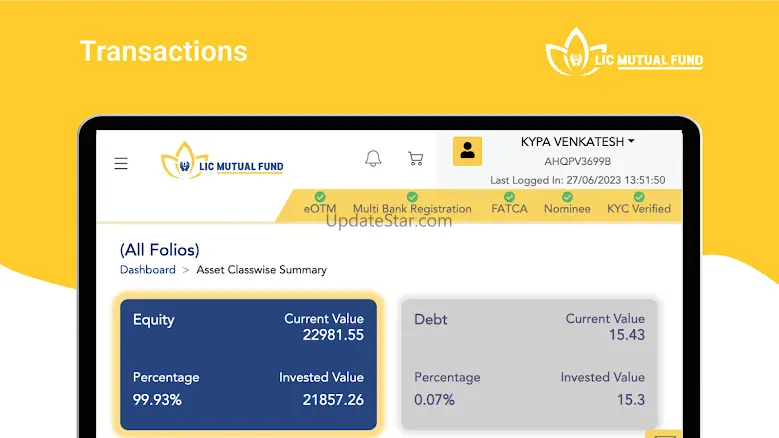Image resolution: width=779 pixels, height=438 pixels.
Task: Select the FATCA label
Action: 509,209
